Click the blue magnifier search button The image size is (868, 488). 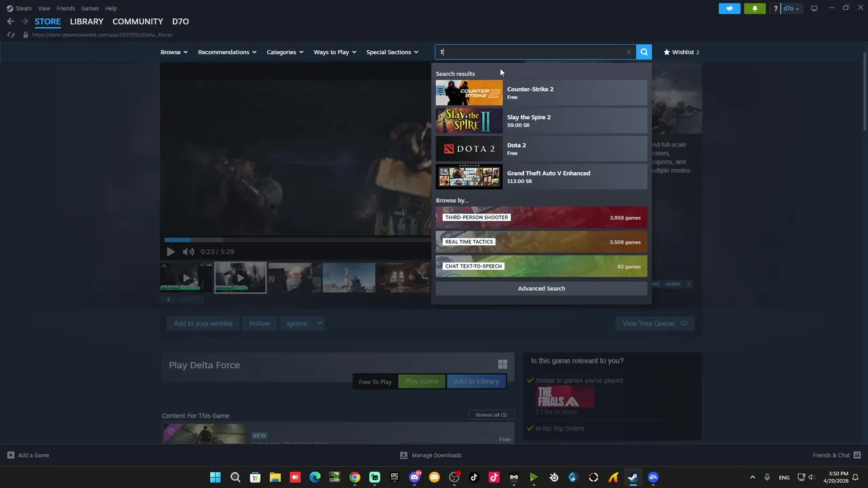(x=644, y=52)
